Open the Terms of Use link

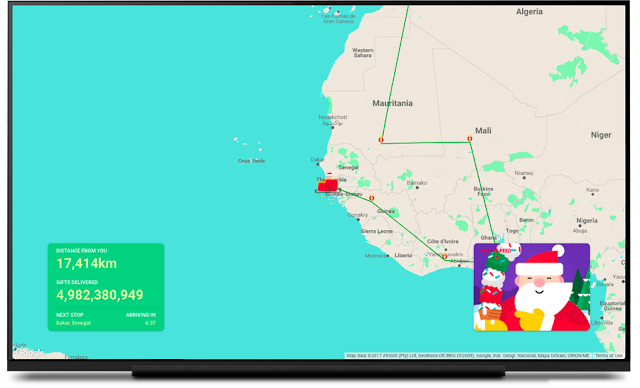pos(609,355)
